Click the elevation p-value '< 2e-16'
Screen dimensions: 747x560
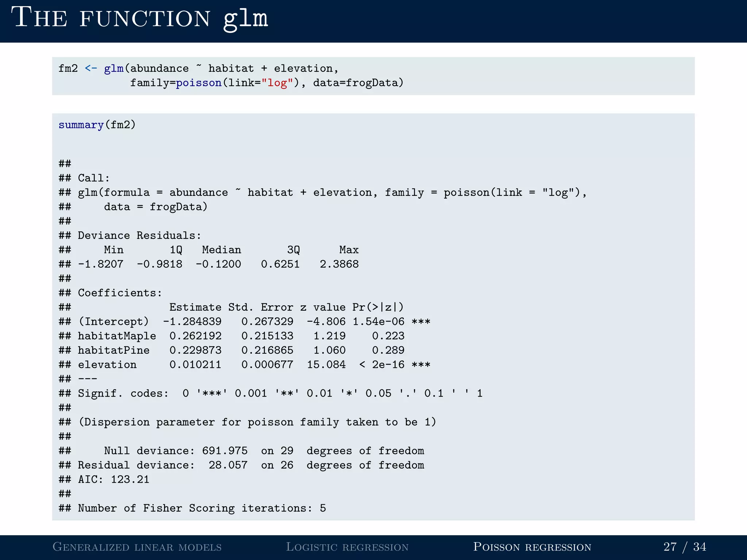(382, 365)
